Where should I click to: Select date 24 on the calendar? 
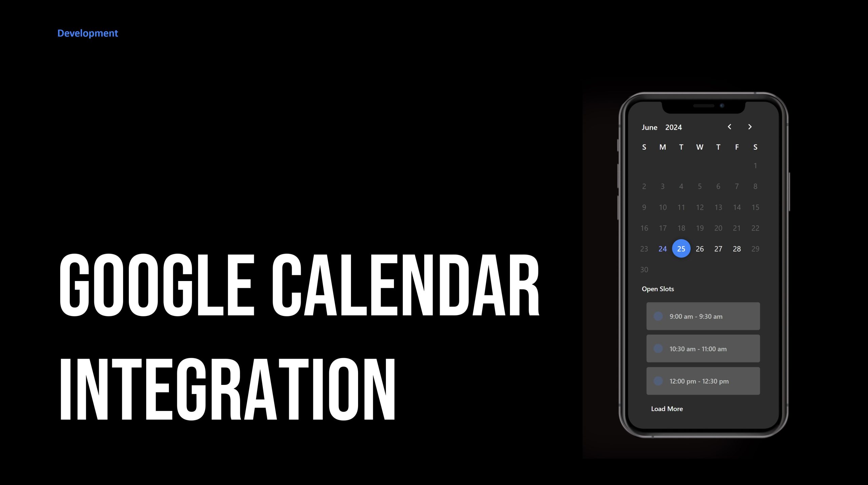pos(662,249)
